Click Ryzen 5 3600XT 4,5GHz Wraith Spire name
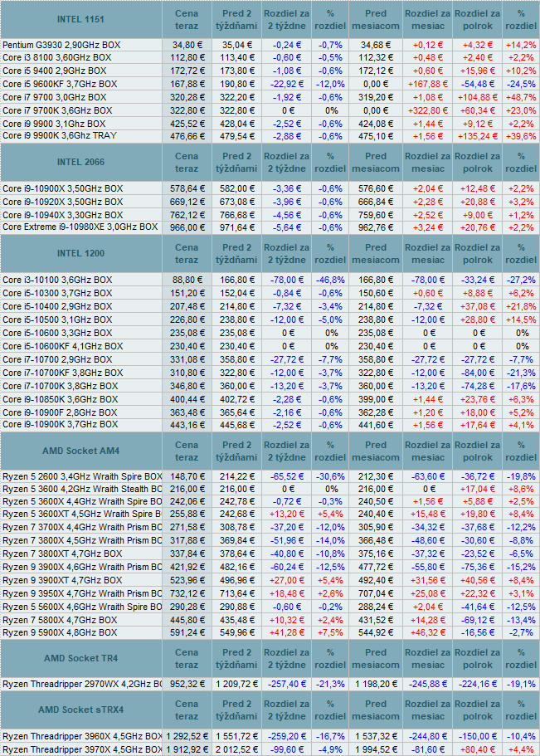 pyautogui.click(x=82, y=514)
